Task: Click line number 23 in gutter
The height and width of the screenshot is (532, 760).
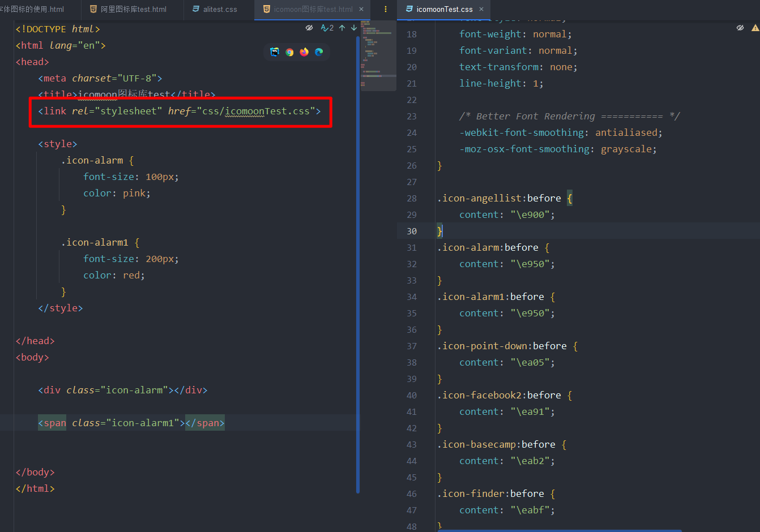Action: (412, 116)
